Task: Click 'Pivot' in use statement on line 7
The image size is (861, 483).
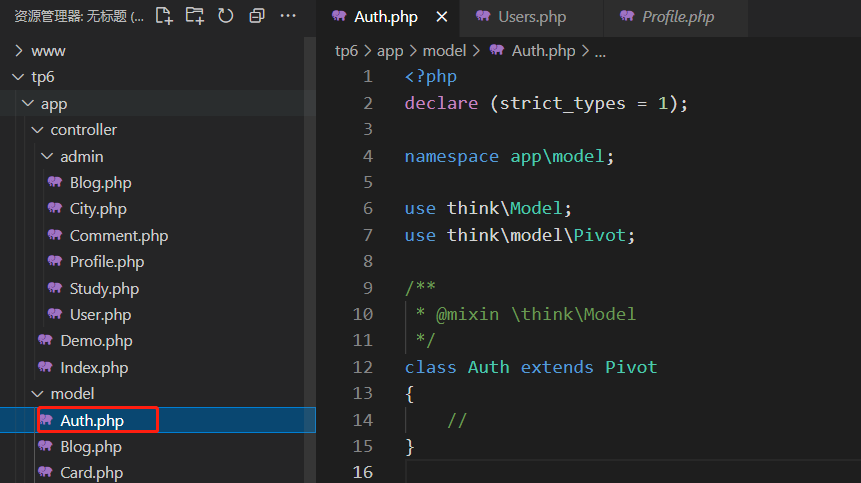Action: [600, 235]
